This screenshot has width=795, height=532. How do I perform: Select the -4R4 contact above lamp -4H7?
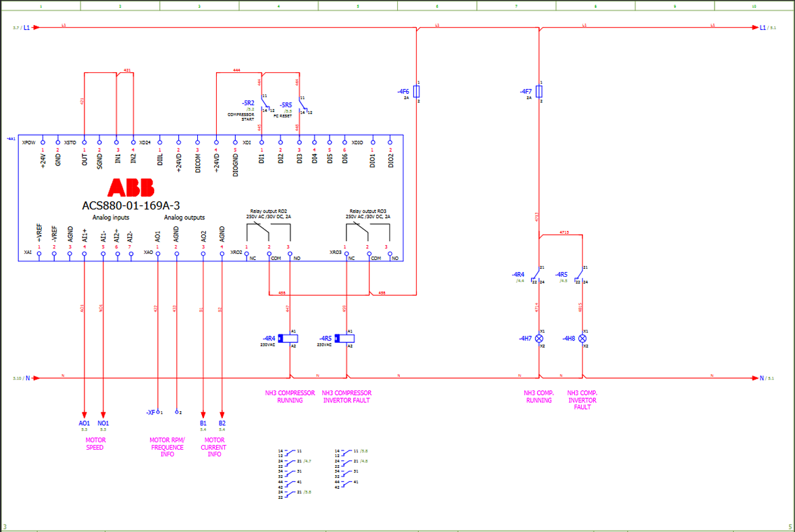tap(536, 275)
